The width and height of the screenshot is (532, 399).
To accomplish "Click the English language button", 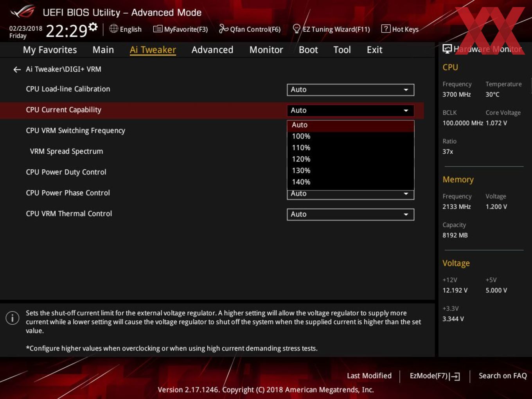I will tap(126, 29).
